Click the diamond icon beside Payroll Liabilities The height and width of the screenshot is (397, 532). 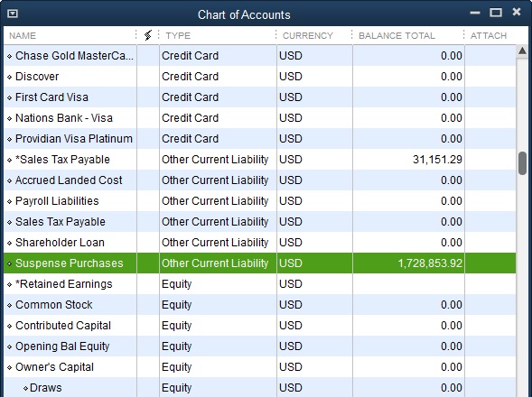(10, 201)
